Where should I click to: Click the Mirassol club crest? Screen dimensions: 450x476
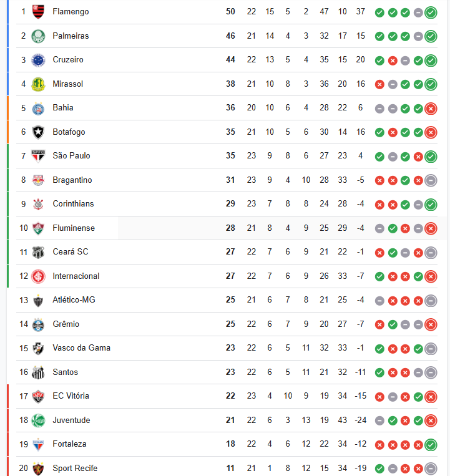pyautogui.click(x=38, y=84)
